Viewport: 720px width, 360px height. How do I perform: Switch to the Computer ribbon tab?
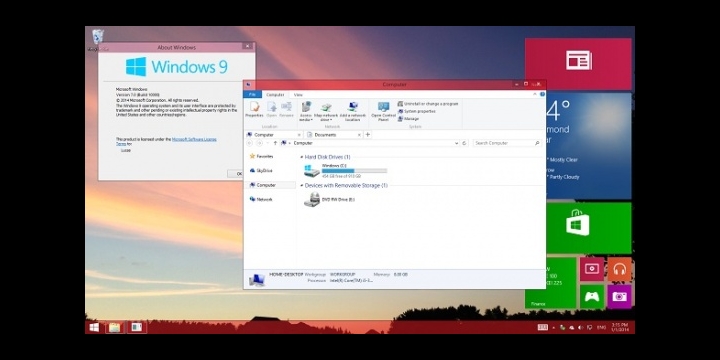(276, 95)
